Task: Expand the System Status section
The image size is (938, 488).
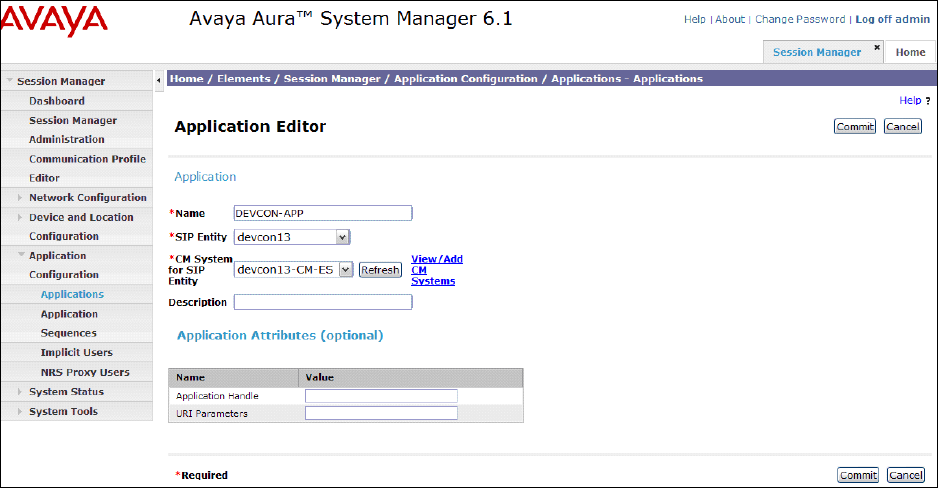Action: coord(20,392)
